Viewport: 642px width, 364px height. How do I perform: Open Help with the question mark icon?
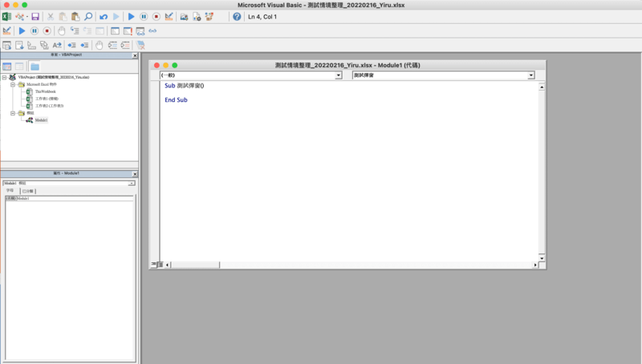pyautogui.click(x=237, y=17)
